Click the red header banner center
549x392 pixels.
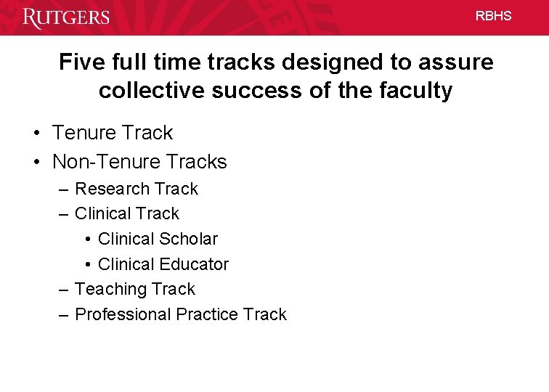click(274, 17)
